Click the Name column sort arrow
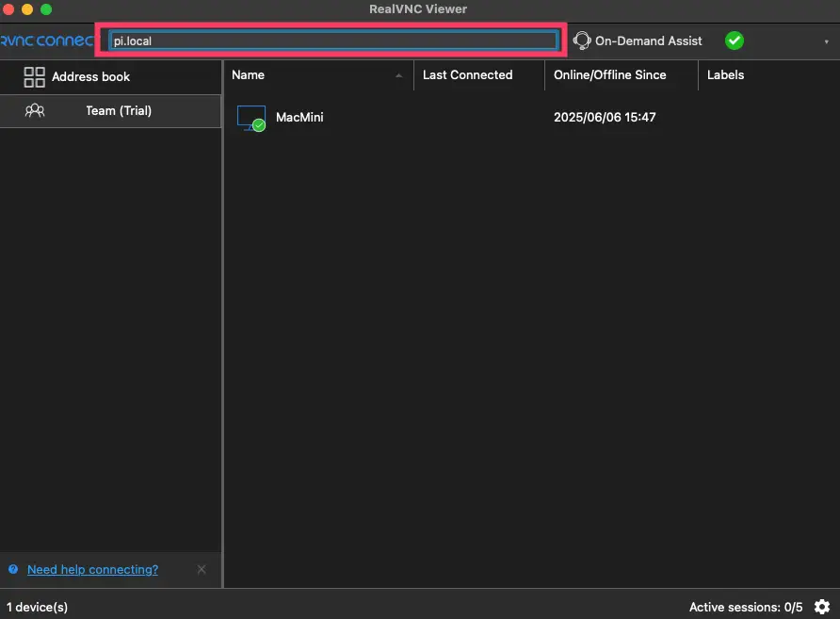 click(x=398, y=75)
